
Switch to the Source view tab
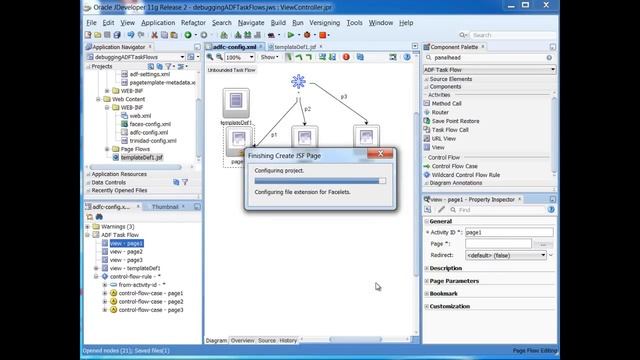[267, 340]
